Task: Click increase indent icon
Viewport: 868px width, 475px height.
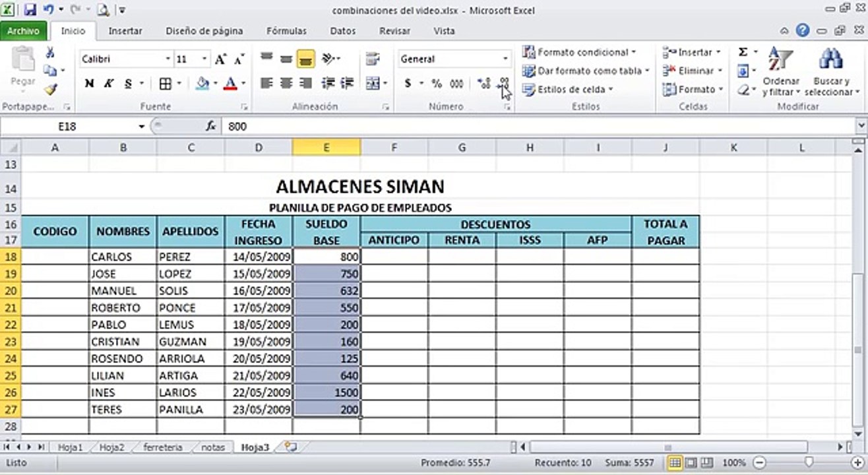Action: click(347, 84)
